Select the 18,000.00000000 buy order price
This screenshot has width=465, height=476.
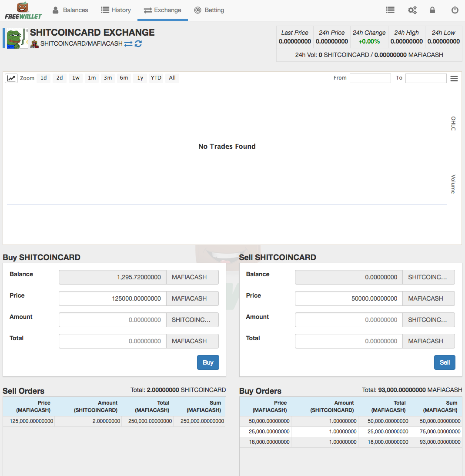tap(269, 442)
